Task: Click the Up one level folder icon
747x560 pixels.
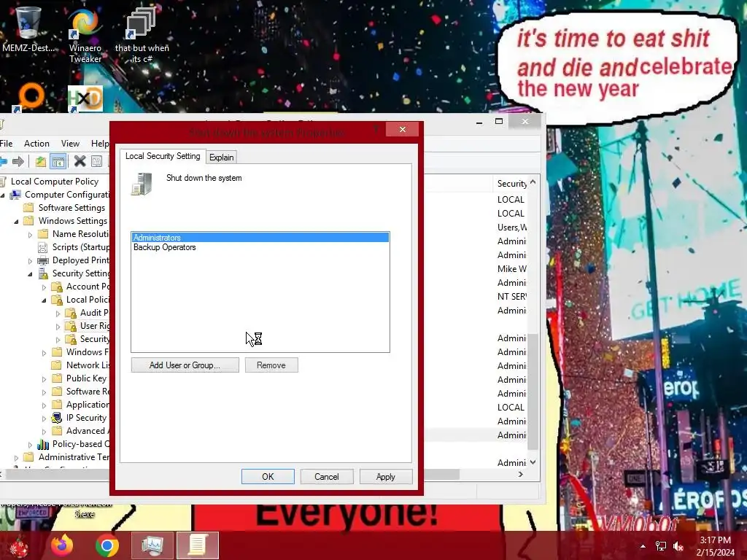Action: click(x=41, y=161)
